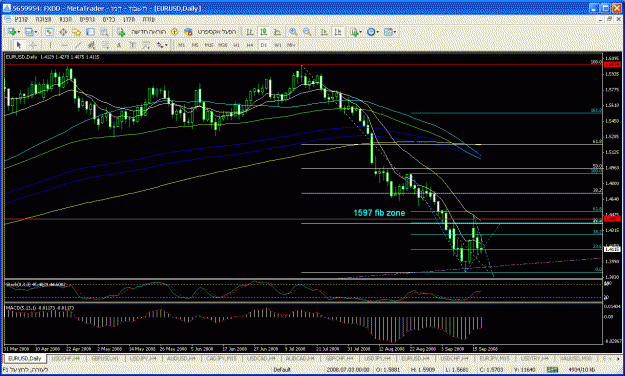The height and width of the screenshot is (376, 625).
Task: Switch to the M5 timeframe
Action: pyautogui.click(x=195, y=45)
